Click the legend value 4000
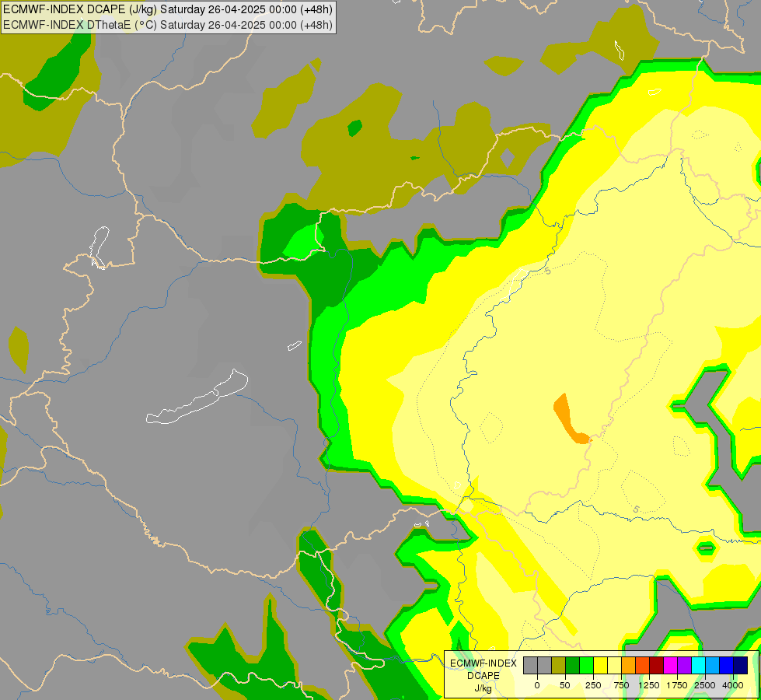The height and width of the screenshot is (700, 761). (x=733, y=685)
